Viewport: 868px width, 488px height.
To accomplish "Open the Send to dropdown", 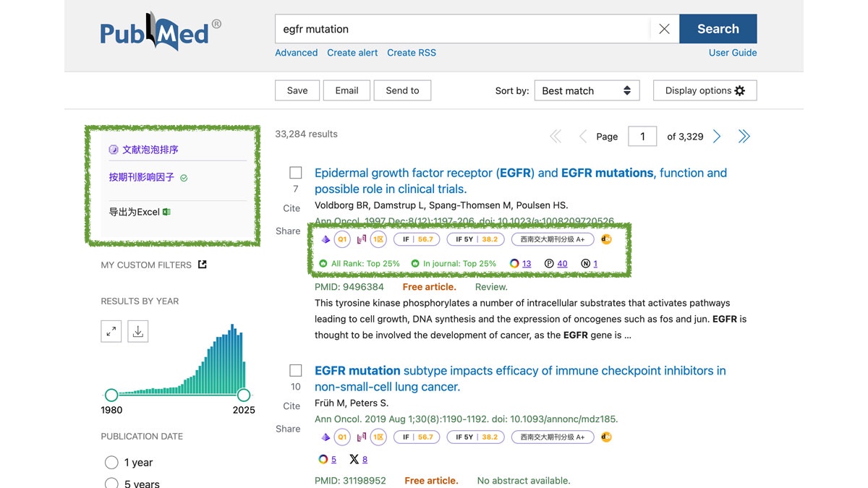I will (x=402, y=90).
